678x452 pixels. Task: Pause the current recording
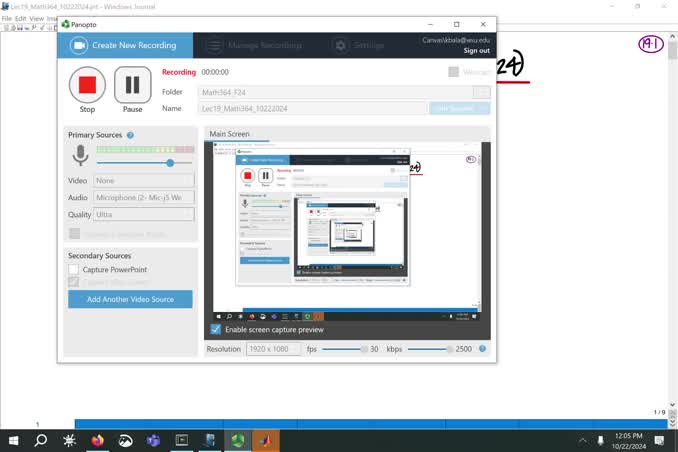click(133, 85)
